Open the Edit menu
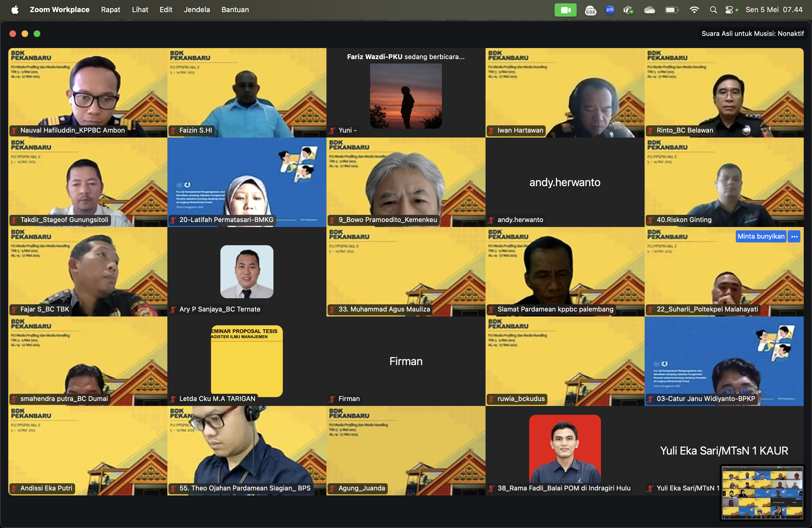Viewport: 812px width, 528px height. click(x=166, y=10)
